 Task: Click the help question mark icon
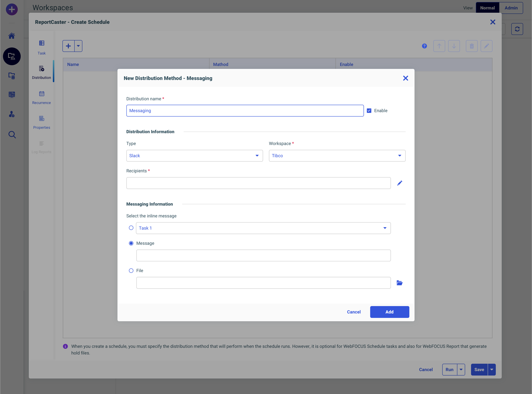click(424, 46)
